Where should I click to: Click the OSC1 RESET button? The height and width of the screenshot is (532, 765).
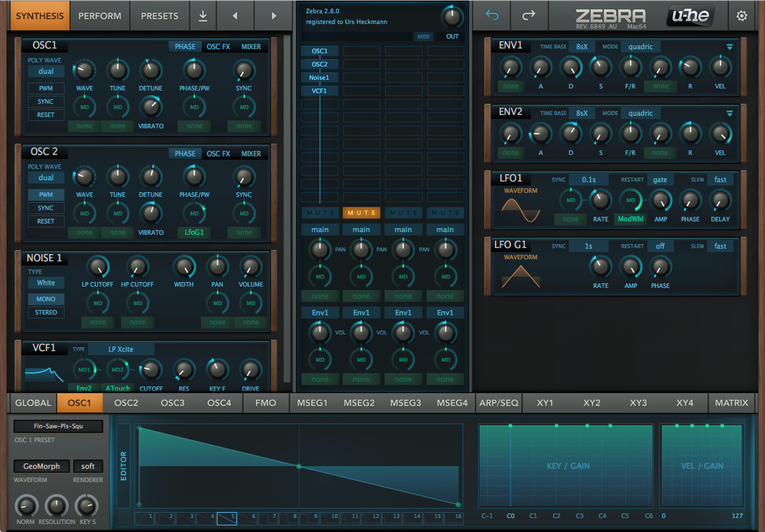[x=46, y=115]
